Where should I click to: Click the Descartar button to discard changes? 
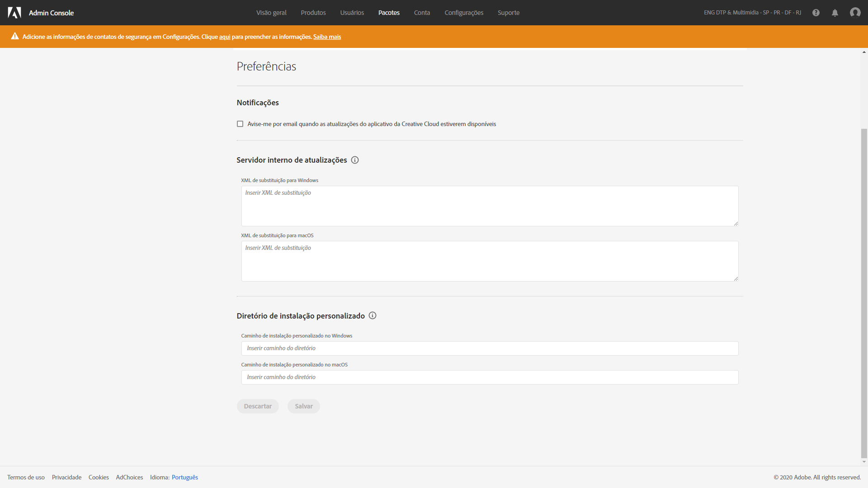point(258,406)
